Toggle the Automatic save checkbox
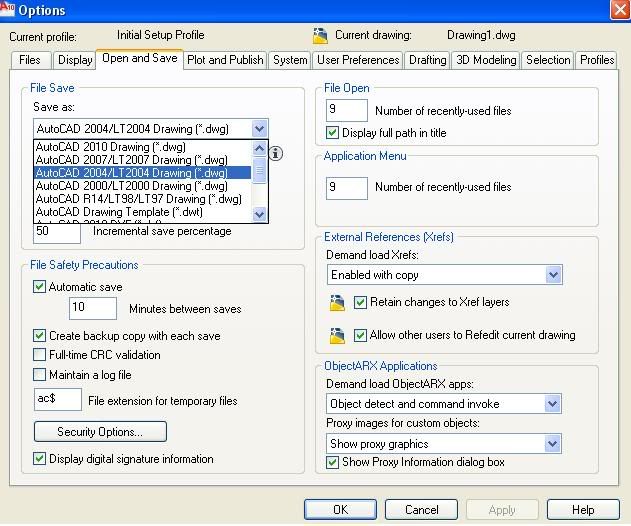The height and width of the screenshot is (526, 631). (x=39, y=287)
